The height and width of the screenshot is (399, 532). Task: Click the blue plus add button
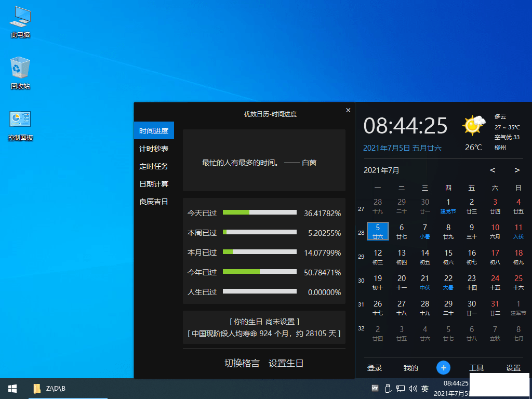pyautogui.click(x=443, y=367)
